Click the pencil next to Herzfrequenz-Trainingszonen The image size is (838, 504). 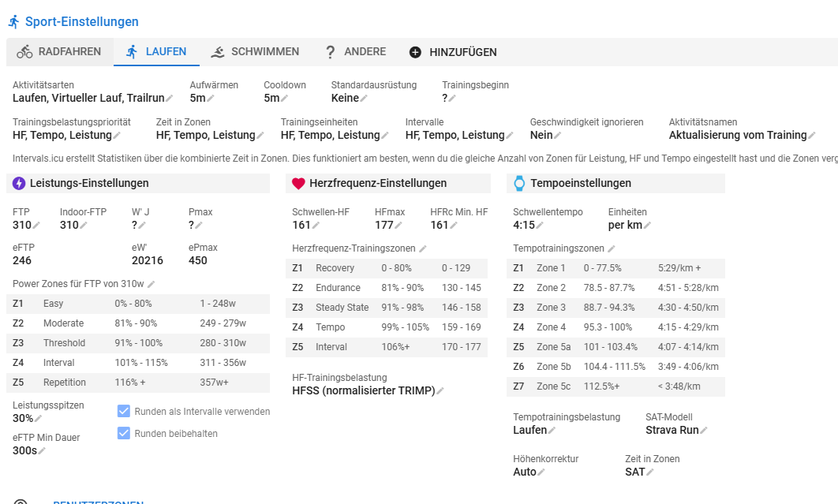coord(423,248)
